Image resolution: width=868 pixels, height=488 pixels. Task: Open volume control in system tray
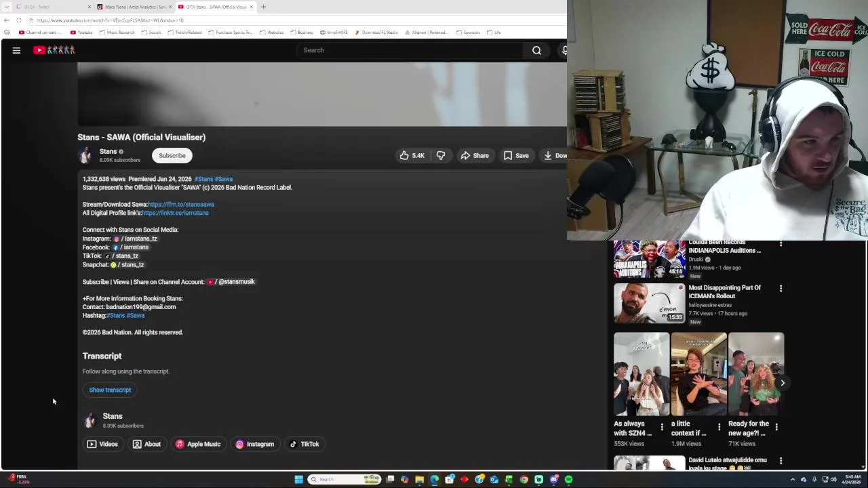click(x=833, y=479)
